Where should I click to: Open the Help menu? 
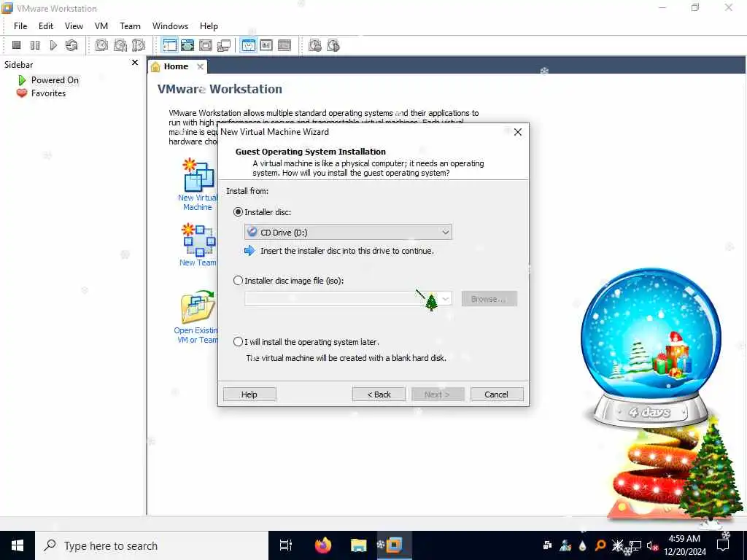pos(209,26)
